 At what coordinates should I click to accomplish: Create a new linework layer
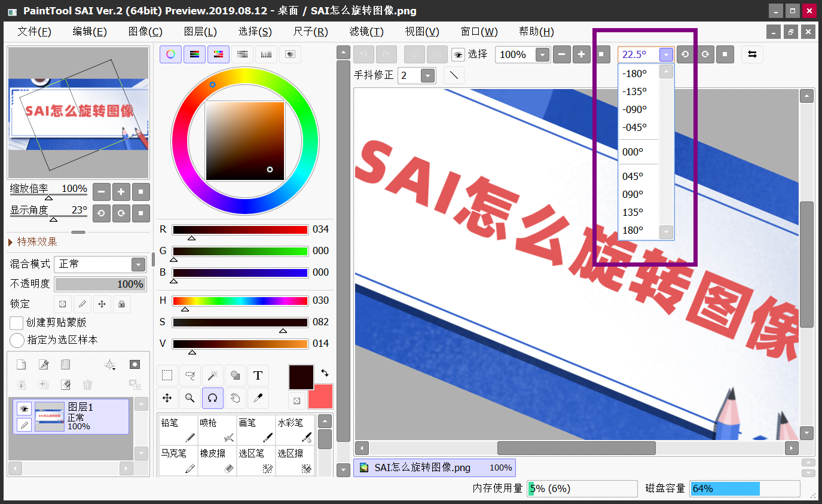point(44,364)
